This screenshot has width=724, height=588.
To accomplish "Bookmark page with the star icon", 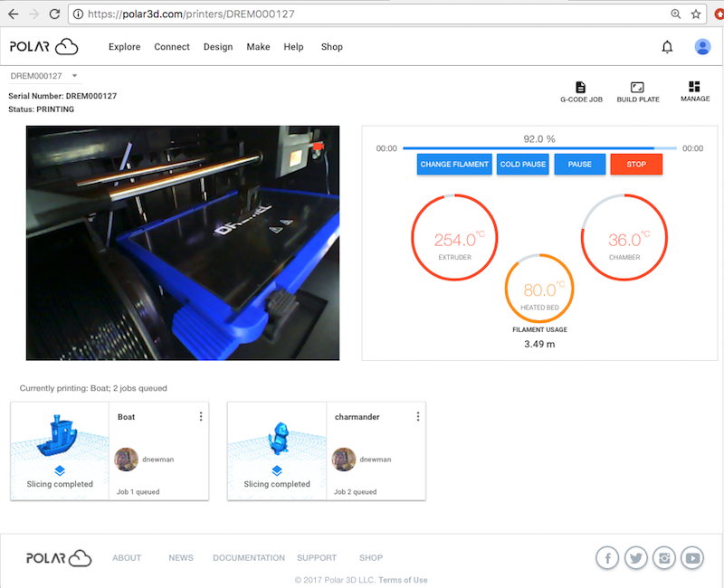I will click(x=696, y=14).
